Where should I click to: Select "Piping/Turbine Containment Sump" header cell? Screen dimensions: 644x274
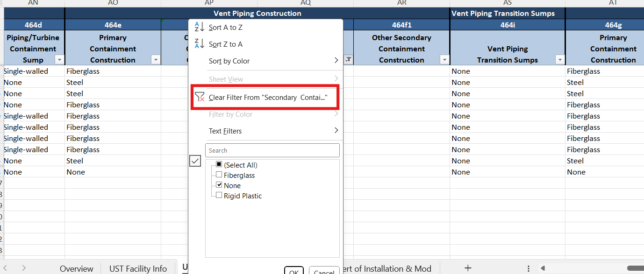coord(34,48)
